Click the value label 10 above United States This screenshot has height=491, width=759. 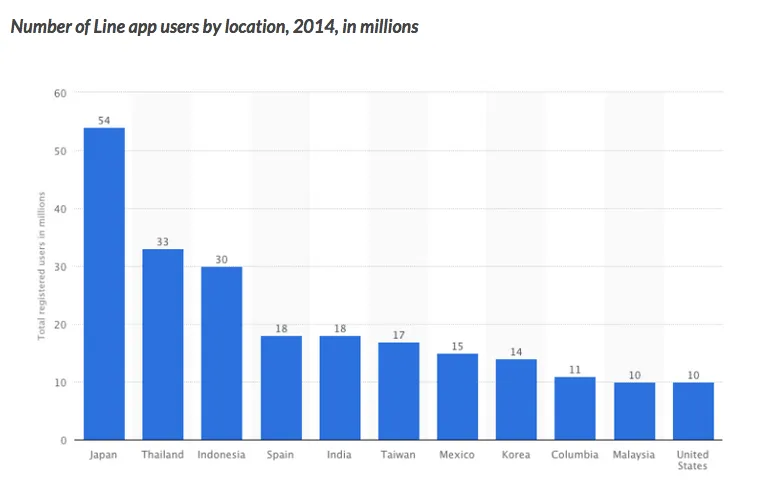pyautogui.click(x=693, y=375)
